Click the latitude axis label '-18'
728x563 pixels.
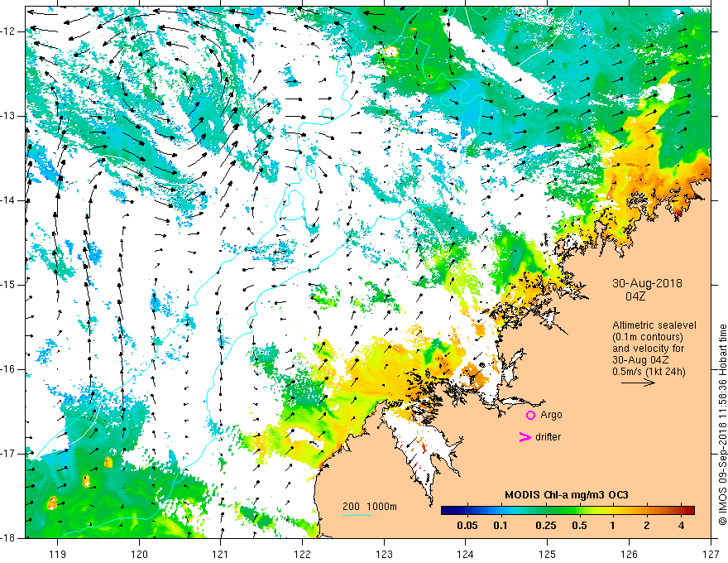point(9,538)
